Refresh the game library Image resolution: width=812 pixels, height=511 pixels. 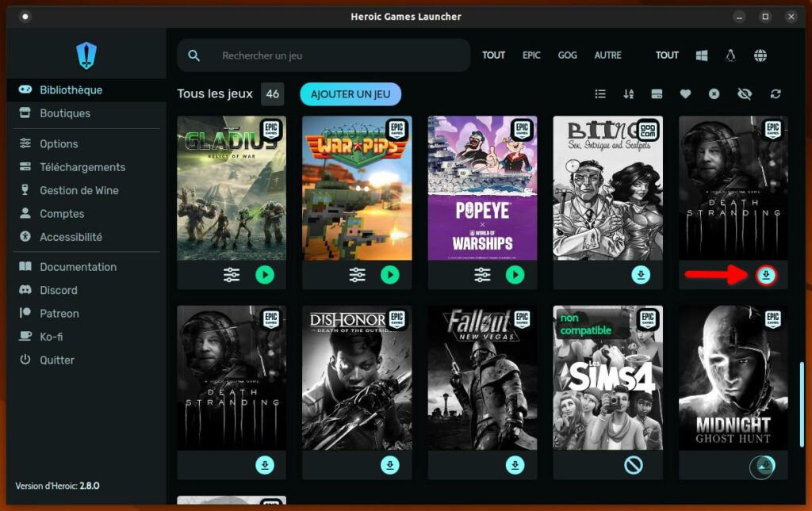pyautogui.click(x=775, y=94)
